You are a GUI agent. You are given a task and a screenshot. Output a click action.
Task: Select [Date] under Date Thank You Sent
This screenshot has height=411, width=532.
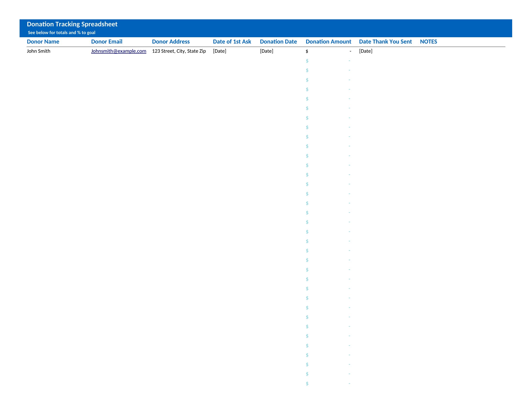pyautogui.click(x=366, y=51)
